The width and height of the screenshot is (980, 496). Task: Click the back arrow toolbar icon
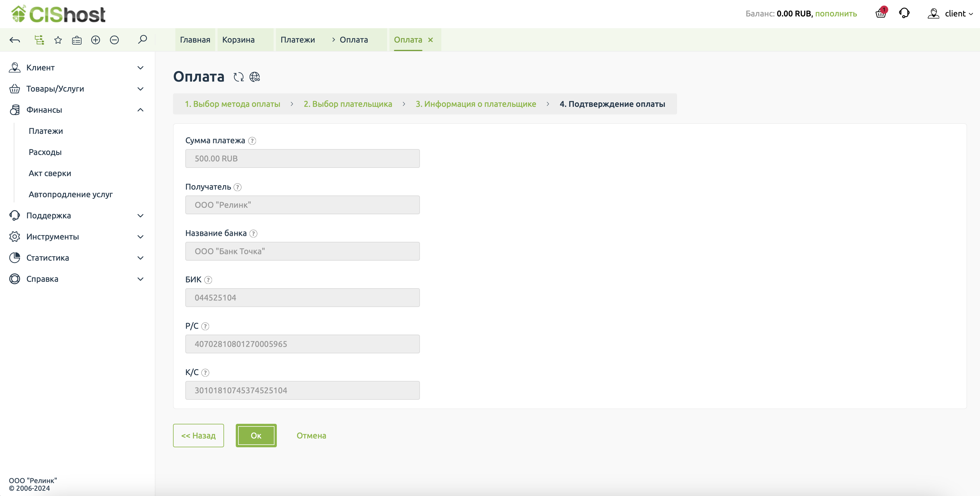15,40
